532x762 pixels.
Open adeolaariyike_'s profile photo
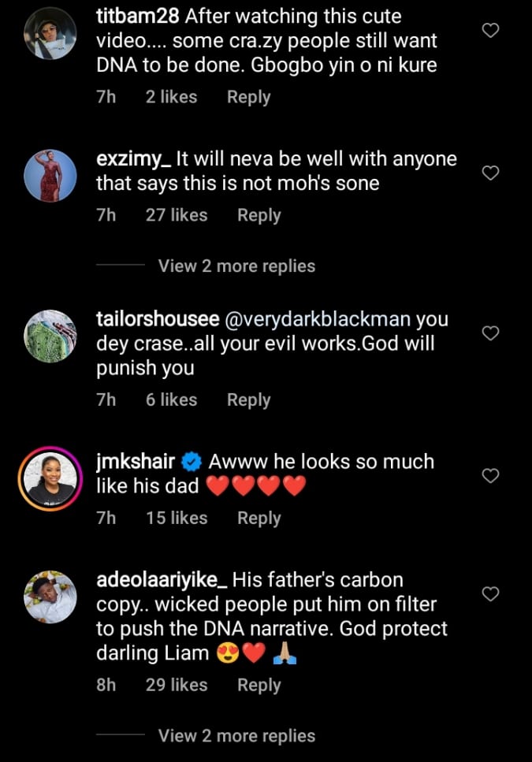(50, 597)
